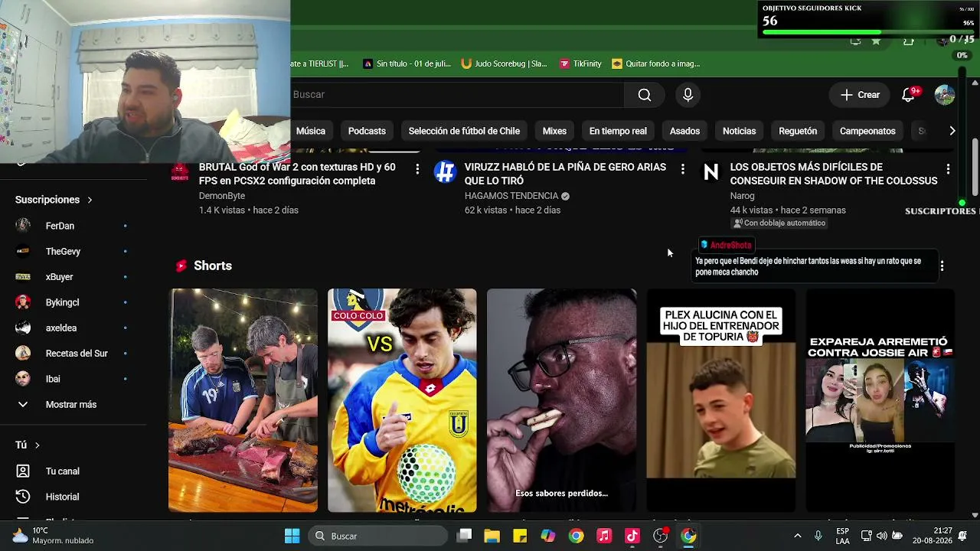Open the account avatar menu
The image size is (980, 551).
[x=944, y=95]
